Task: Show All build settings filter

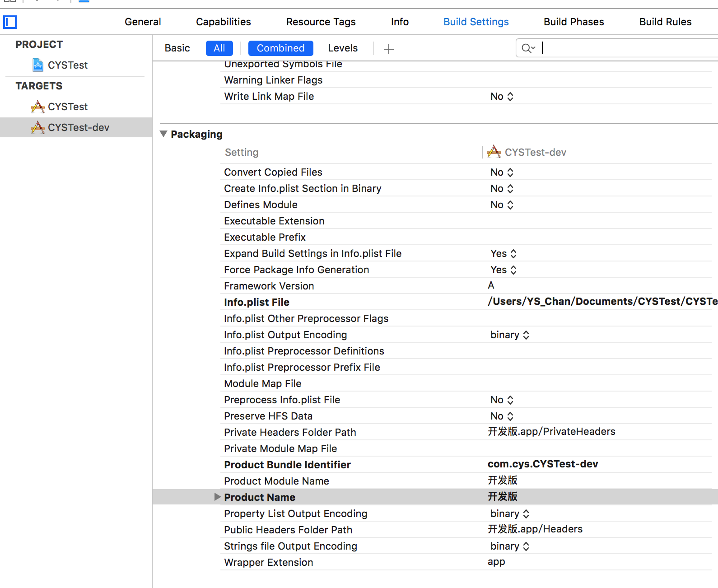Action: [x=219, y=48]
